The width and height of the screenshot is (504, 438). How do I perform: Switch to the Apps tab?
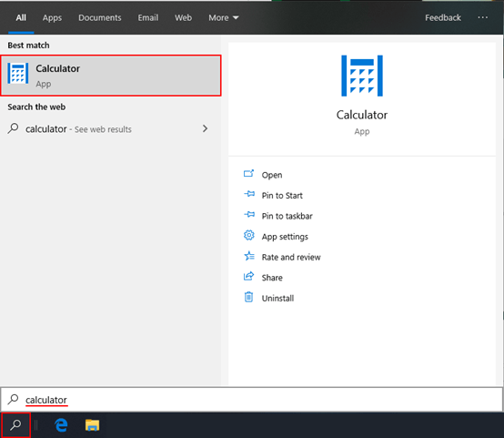click(x=52, y=17)
